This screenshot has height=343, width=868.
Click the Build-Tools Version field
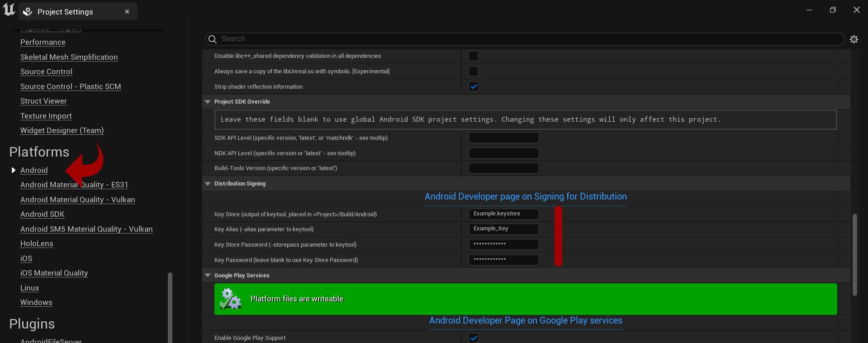tap(503, 168)
